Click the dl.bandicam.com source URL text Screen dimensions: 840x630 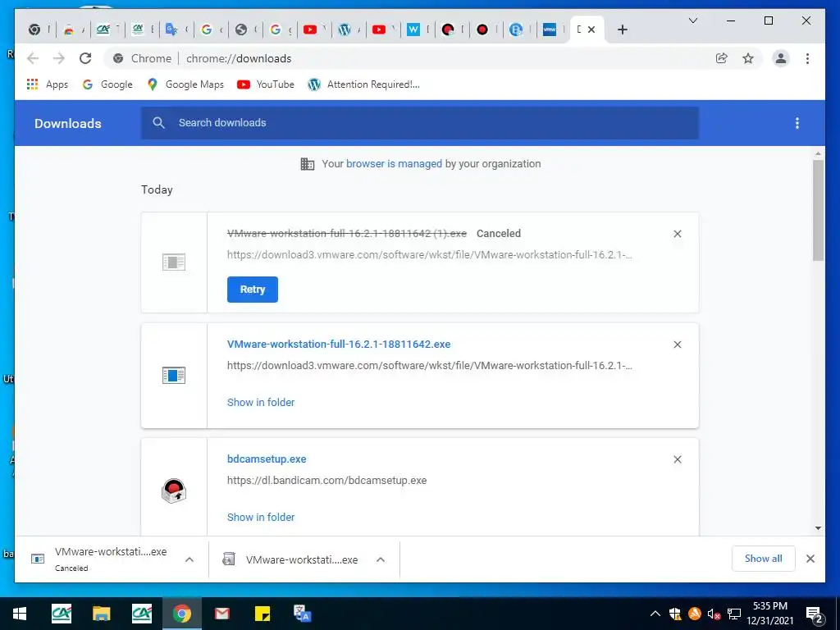[x=326, y=481]
